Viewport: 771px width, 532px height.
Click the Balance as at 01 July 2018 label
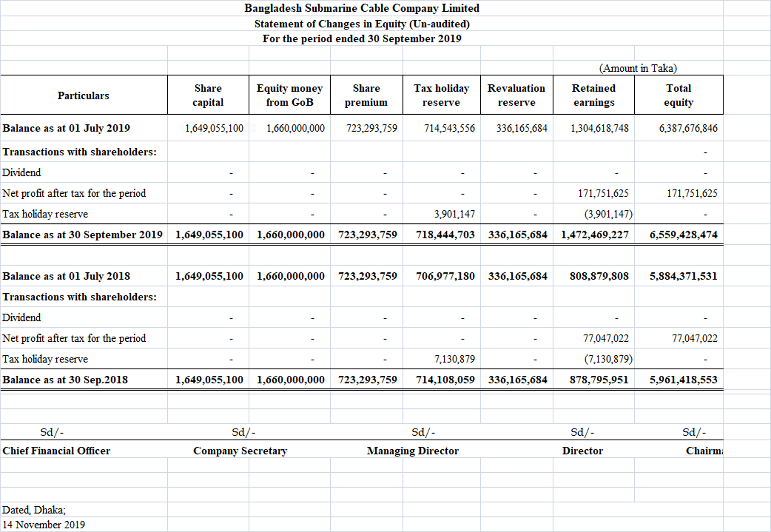point(66,276)
